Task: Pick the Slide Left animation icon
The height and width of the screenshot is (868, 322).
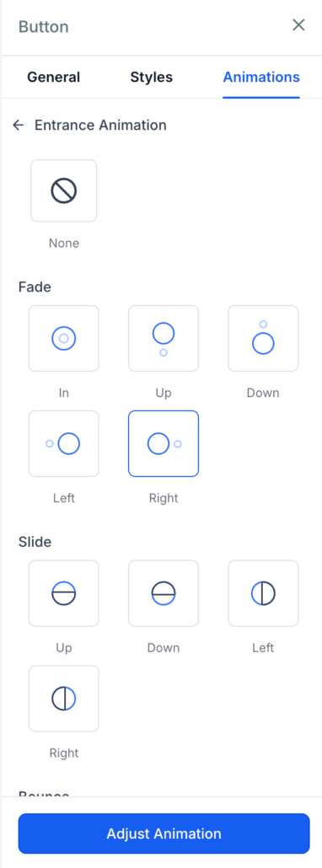Action: click(x=263, y=593)
